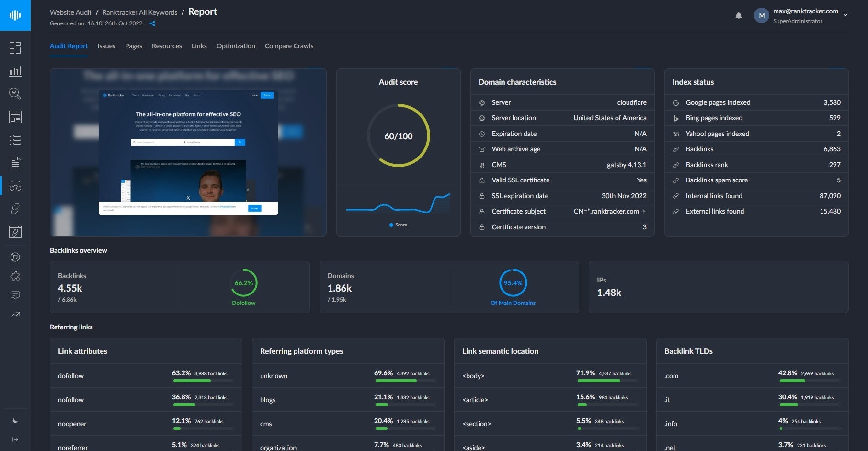Click max@ranktracker.com account name
Screen dimensions: 868x451
point(806,11)
